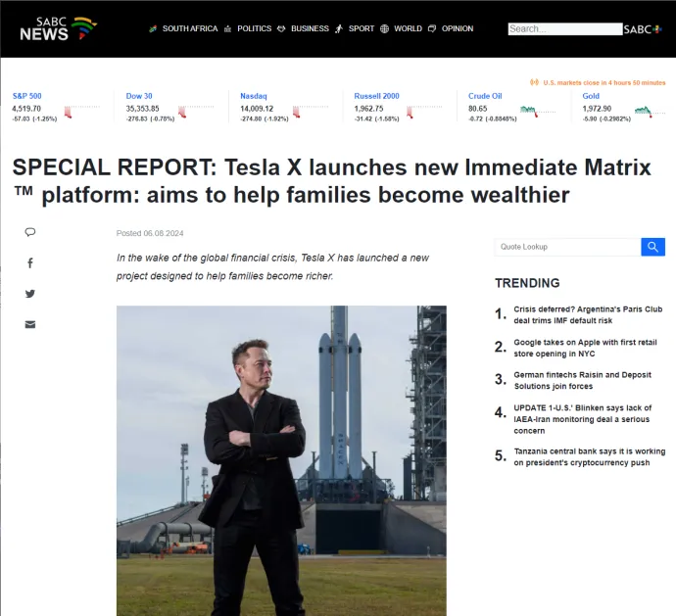Click the Gold mini chart
Screen dimensions: 676x616
pyautogui.click(x=652, y=112)
